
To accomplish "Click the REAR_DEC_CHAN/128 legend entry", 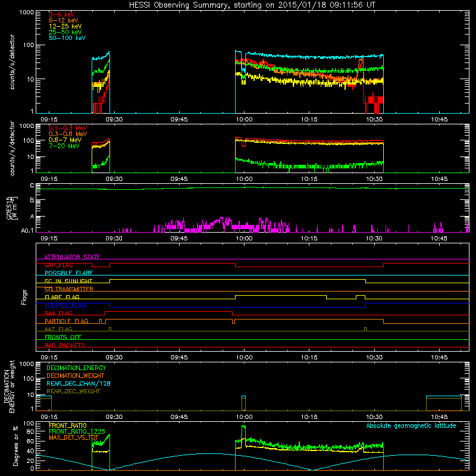I will coord(79,383).
